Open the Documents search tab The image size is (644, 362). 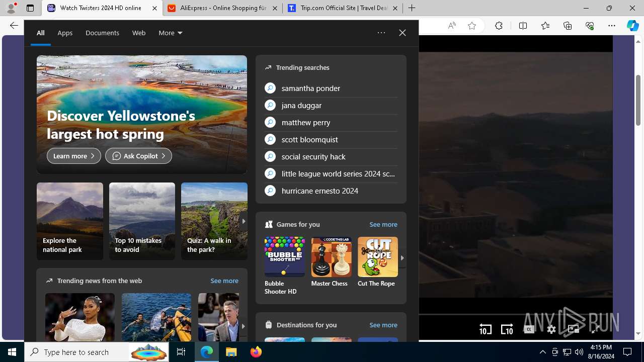point(102,33)
